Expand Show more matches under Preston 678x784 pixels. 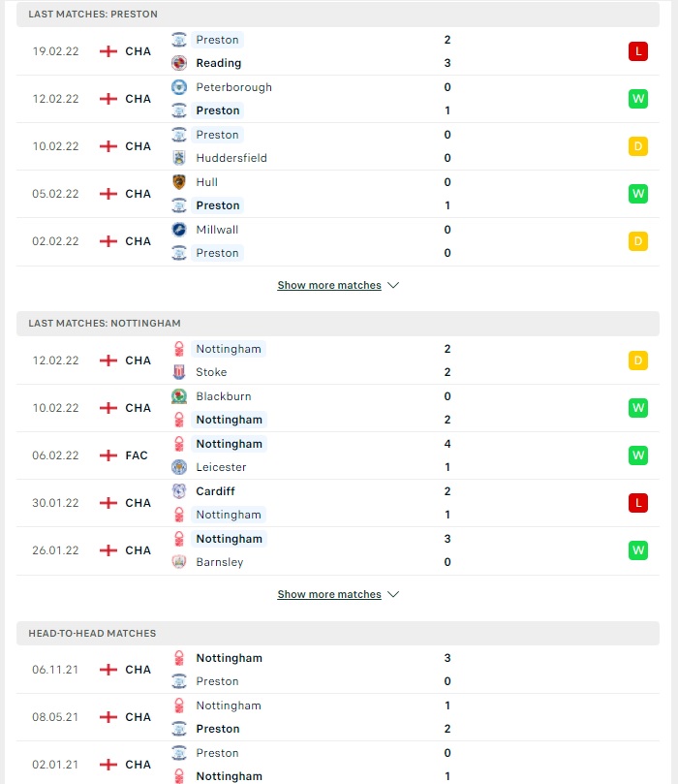338,285
